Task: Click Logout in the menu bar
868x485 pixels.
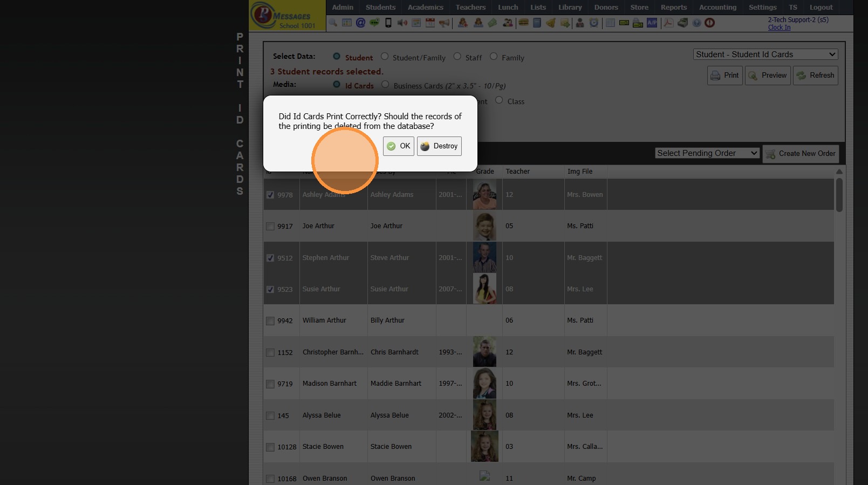Action: pos(821,8)
